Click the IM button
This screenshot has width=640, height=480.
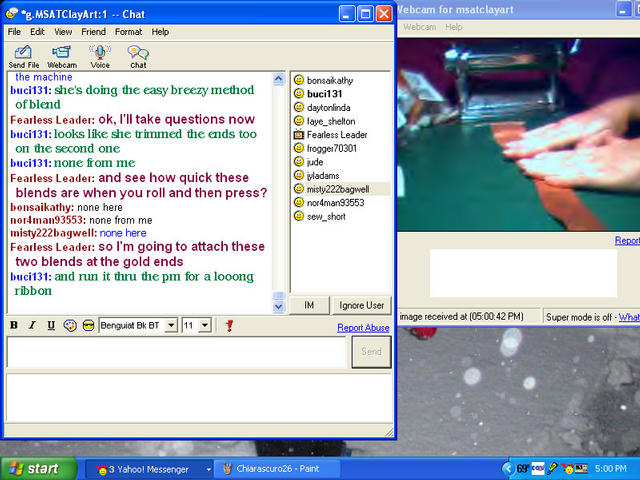(x=309, y=305)
